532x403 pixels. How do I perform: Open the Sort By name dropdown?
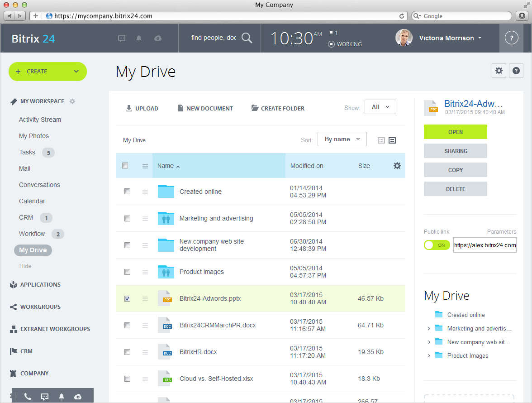[x=342, y=139]
